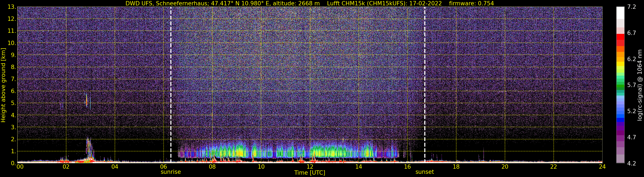Click the colorbar tick value 5.2

pyautogui.click(x=632, y=111)
